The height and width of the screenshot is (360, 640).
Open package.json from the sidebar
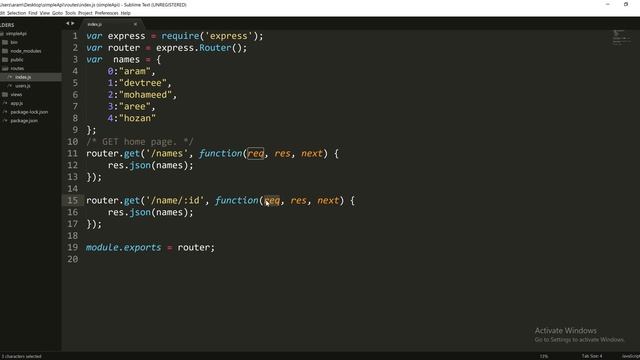coord(24,121)
